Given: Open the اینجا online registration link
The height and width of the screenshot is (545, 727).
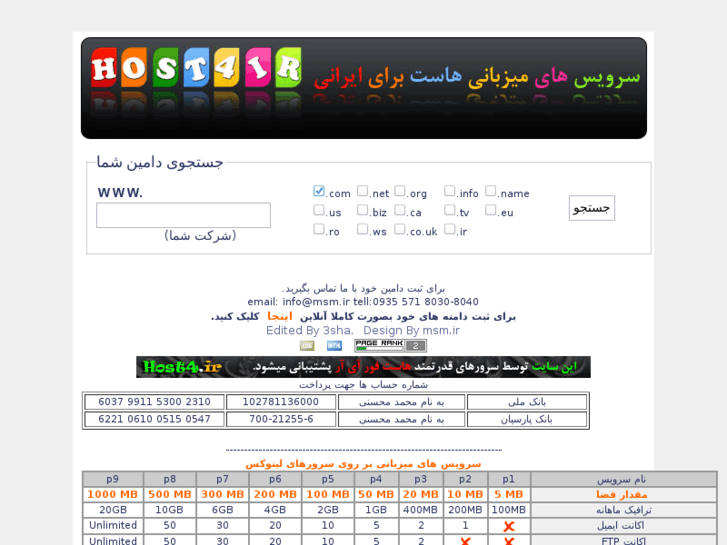Looking at the screenshot, I should pos(280,316).
